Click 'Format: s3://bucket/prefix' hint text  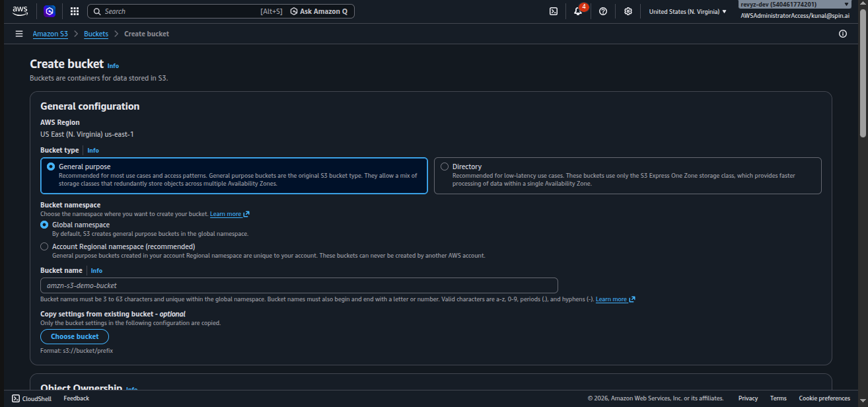point(77,351)
